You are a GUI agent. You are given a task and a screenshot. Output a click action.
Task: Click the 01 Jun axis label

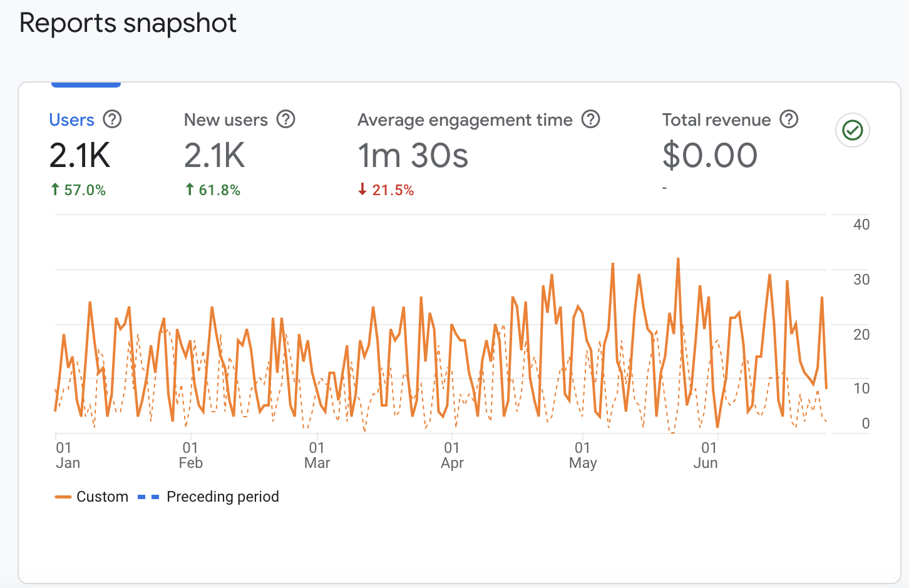point(706,455)
